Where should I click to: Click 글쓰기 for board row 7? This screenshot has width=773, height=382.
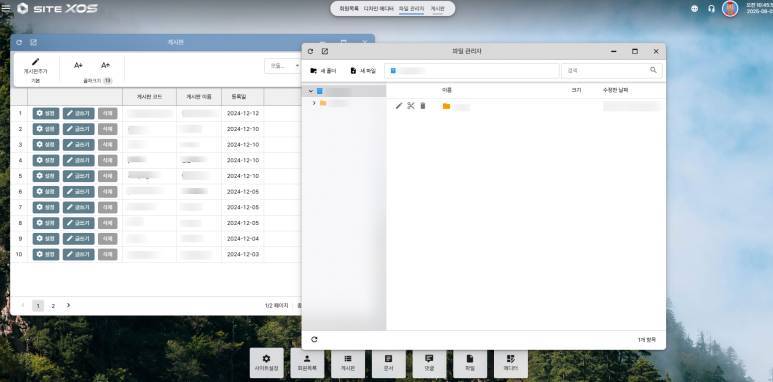[x=78, y=208]
